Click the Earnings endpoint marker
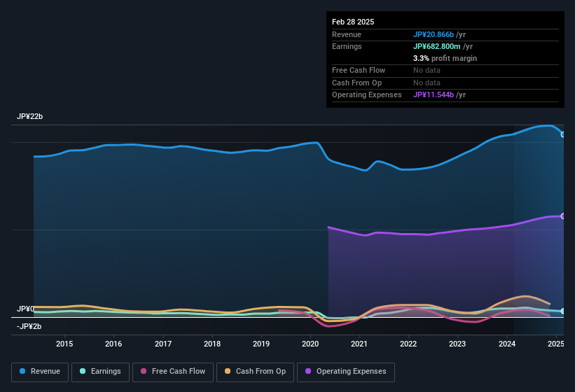Viewport: 575px width, 392px height. (563, 311)
